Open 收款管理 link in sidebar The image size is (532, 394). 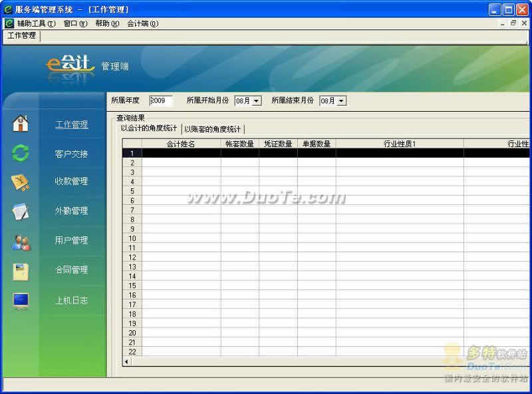(72, 181)
